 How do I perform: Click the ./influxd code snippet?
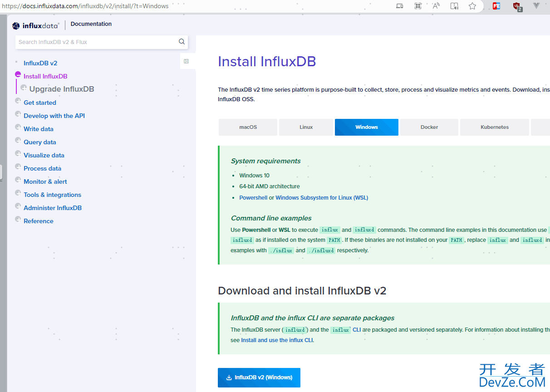(321, 250)
